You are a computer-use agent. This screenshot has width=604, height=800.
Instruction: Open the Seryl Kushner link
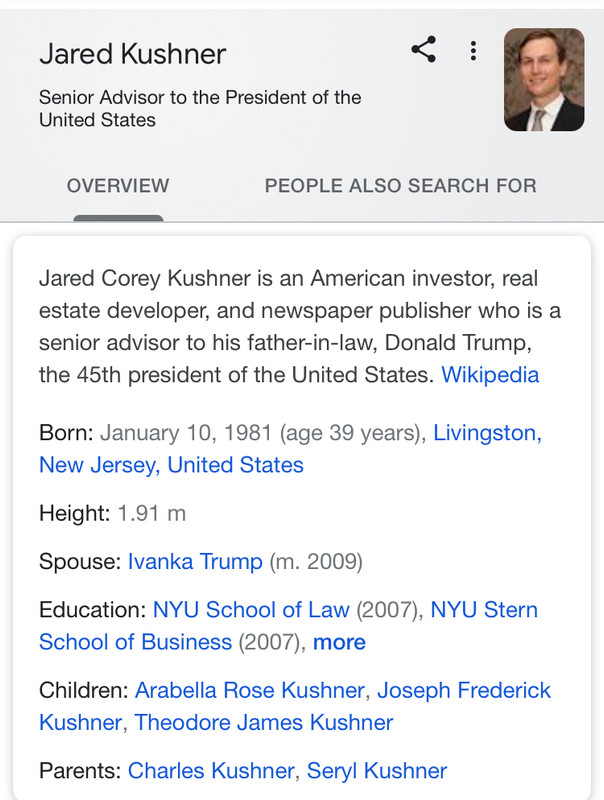coord(377,770)
